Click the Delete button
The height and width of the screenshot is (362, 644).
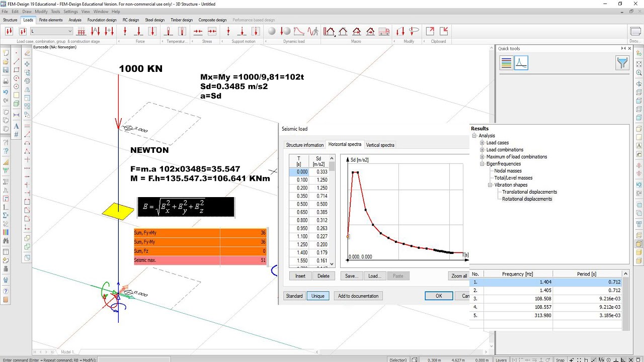324,276
